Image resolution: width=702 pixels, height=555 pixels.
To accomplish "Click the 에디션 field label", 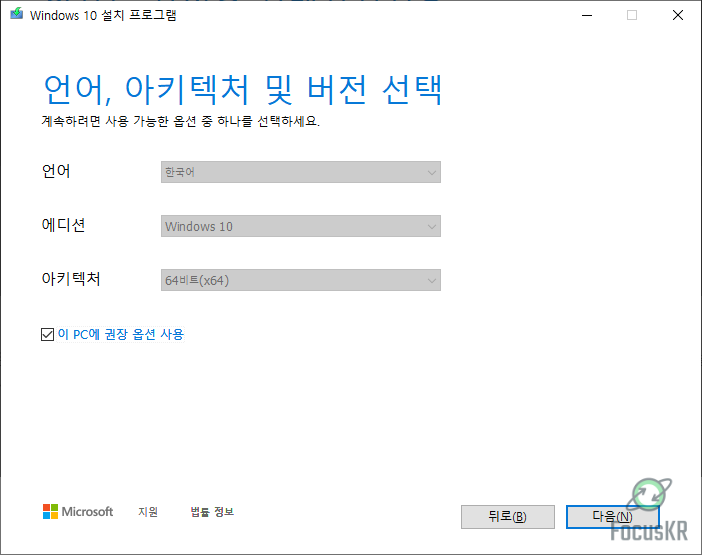I will [x=63, y=225].
